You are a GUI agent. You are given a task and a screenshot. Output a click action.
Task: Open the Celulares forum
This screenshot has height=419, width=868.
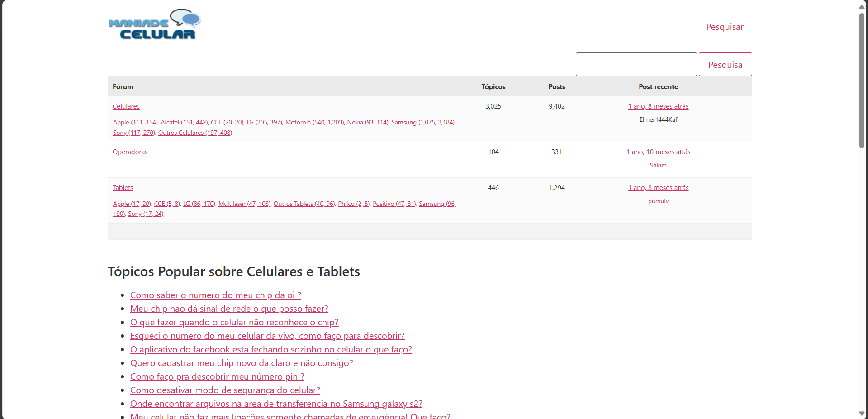point(126,106)
